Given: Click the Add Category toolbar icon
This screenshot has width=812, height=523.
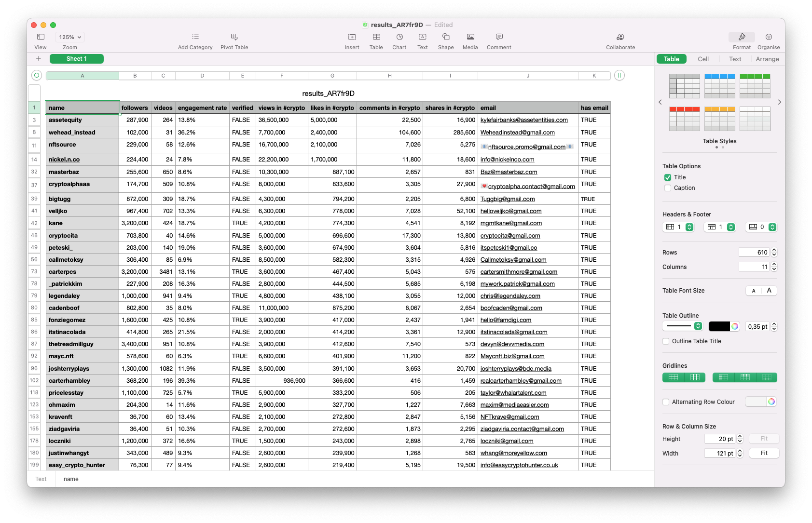Looking at the screenshot, I should point(195,37).
